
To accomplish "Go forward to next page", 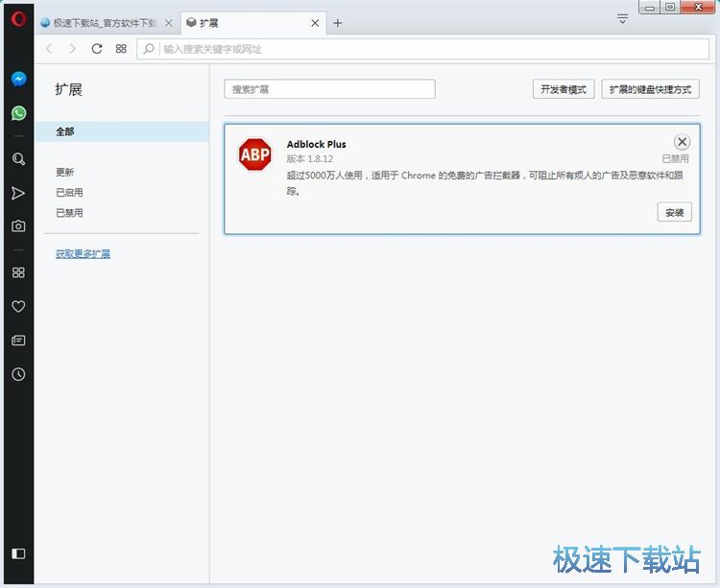I will tap(72, 49).
